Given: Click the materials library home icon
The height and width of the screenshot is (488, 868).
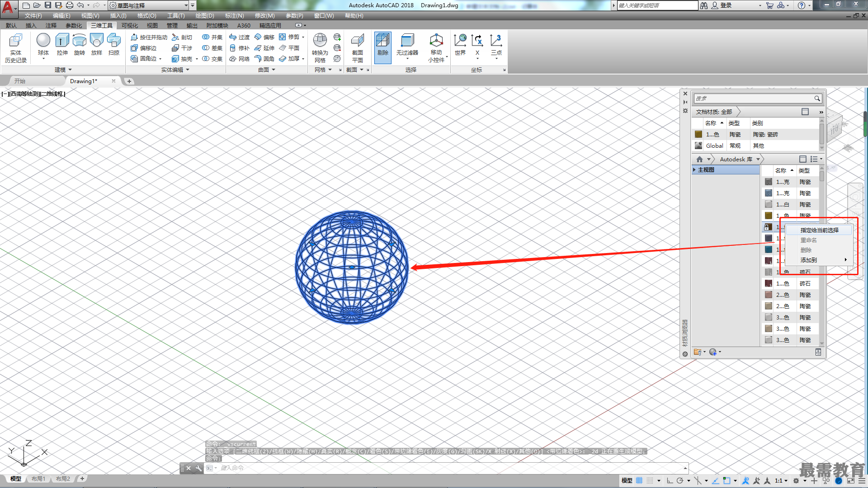Looking at the screenshot, I should pos(699,159).
